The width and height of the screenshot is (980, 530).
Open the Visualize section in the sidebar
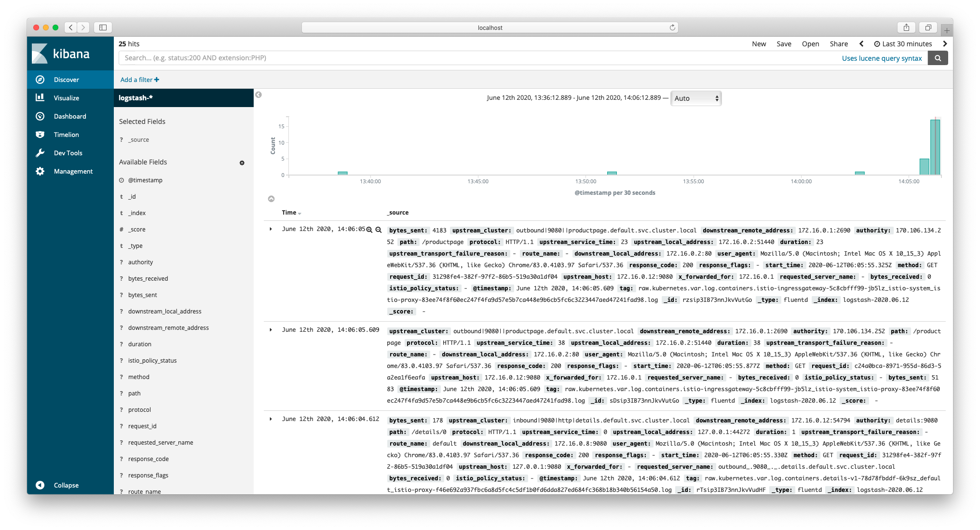[x=66, y=97]
